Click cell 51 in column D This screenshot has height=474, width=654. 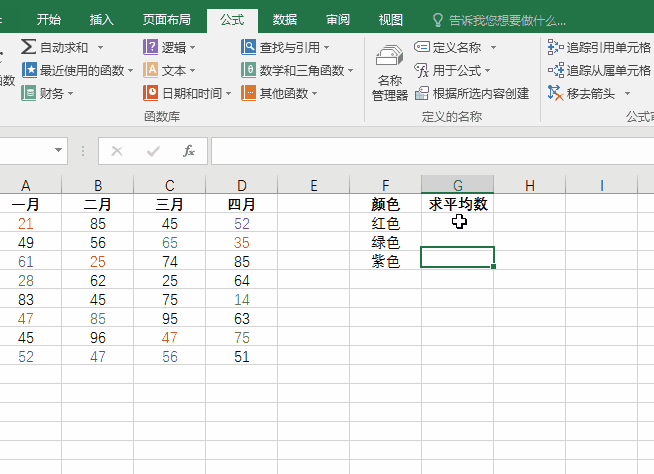(x=241, y=357)
